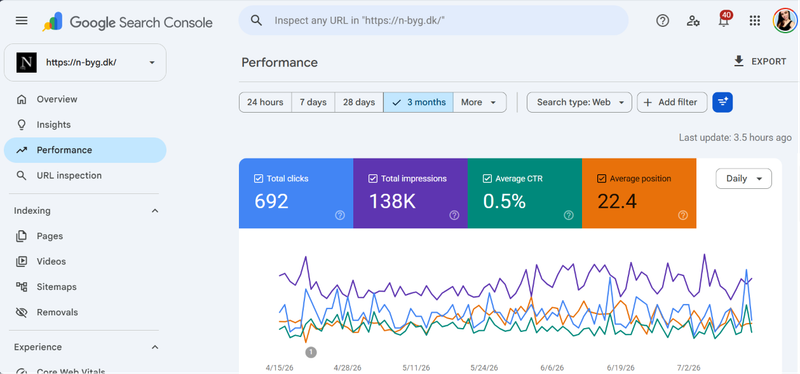Click the download icon beside EXPORT
Viewport: 800px width, 374px height.
click(738, 62)
